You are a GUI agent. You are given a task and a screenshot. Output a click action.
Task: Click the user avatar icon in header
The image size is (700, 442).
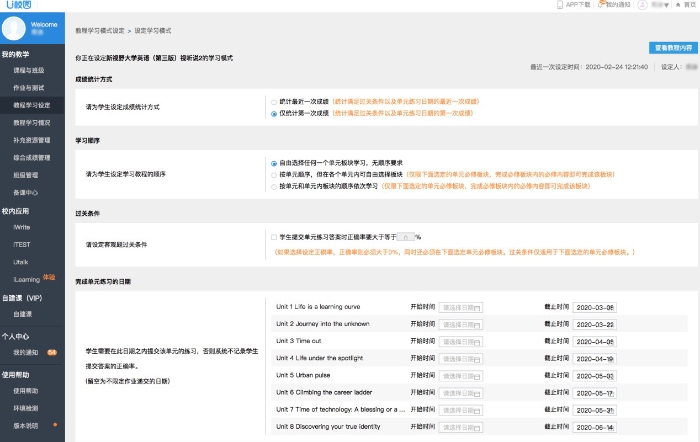pos(643,5)
